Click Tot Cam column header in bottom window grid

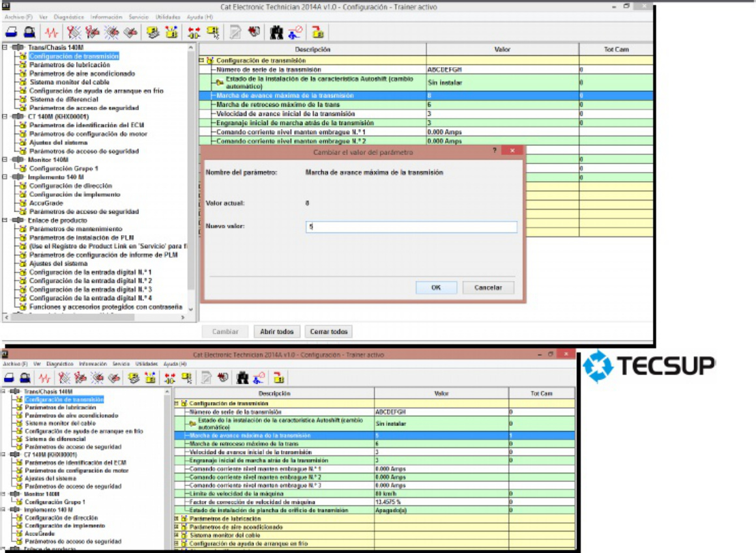pyautogui.click(x=542, y=393)
